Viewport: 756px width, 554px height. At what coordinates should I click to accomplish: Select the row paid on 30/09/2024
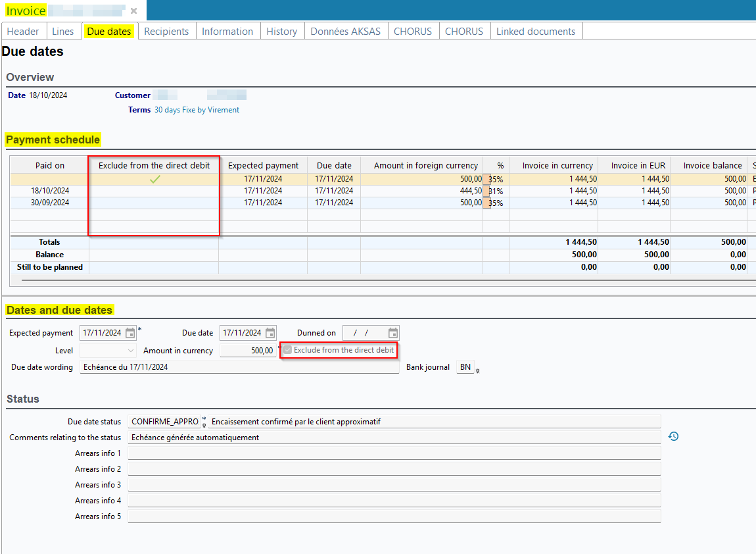click(x=50, y=203)
